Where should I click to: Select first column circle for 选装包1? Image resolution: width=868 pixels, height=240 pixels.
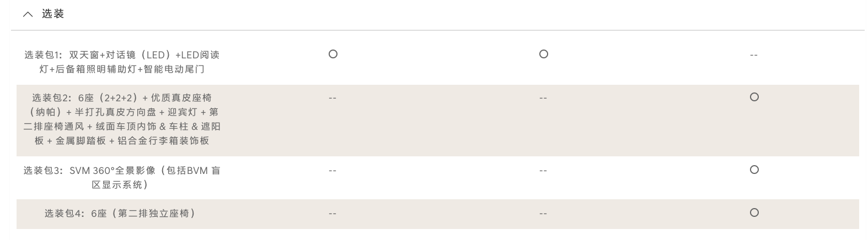click(333, 54)
